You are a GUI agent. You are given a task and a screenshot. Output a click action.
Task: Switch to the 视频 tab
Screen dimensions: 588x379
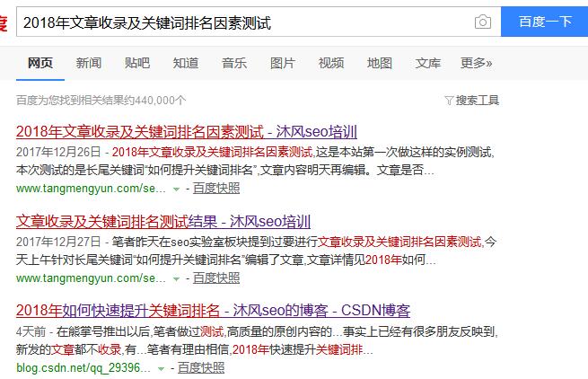(331, 63)
